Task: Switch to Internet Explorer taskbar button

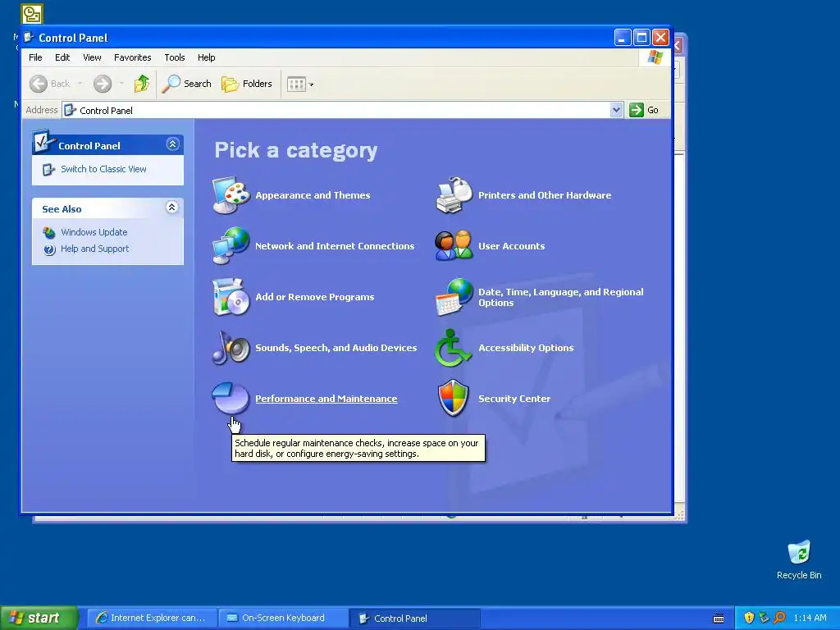Action: point(152,619)
